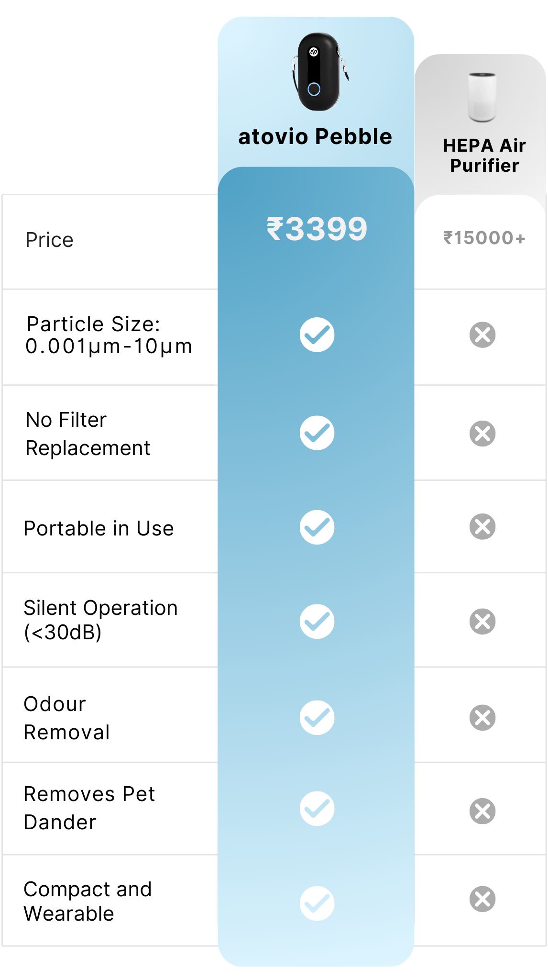This screenshot has width=548, height=980.
Task: Click the X icon for No Filter Replacement
Action: point(482,434)
